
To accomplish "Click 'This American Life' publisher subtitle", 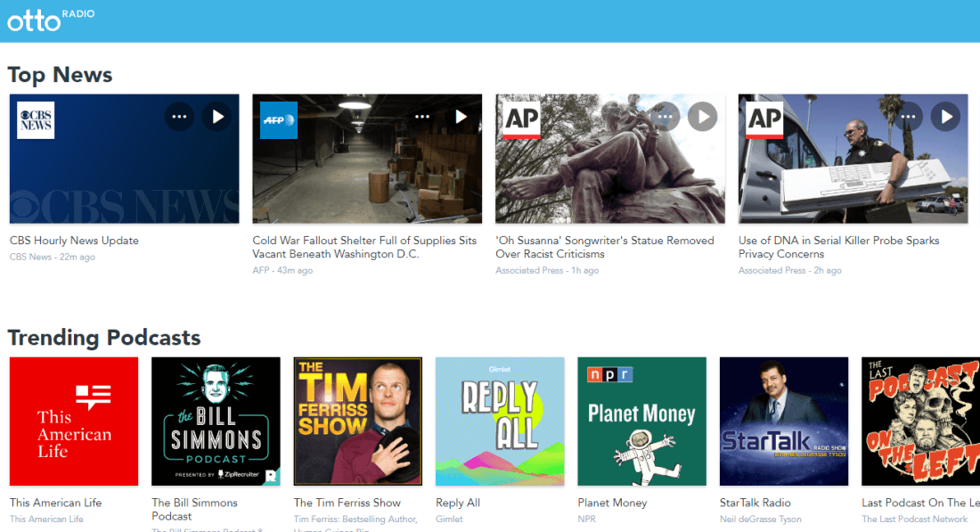I will point(46,519).
